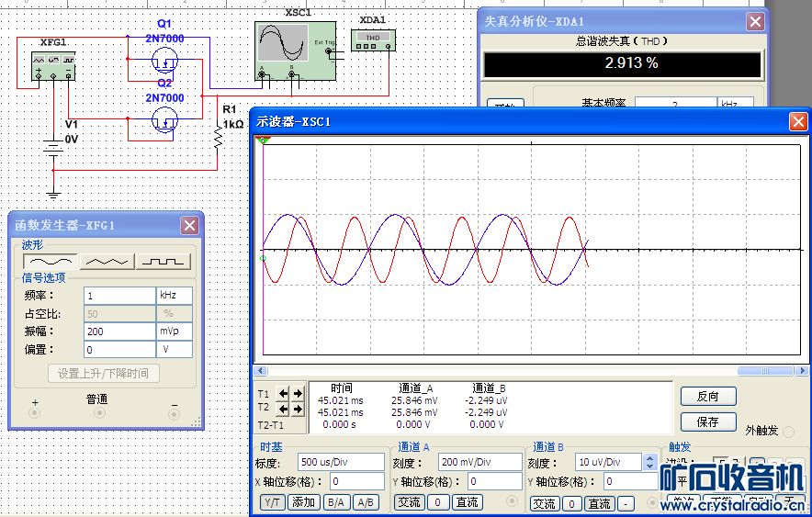
Task: Select the square wave waveform button
Action: 163,261
